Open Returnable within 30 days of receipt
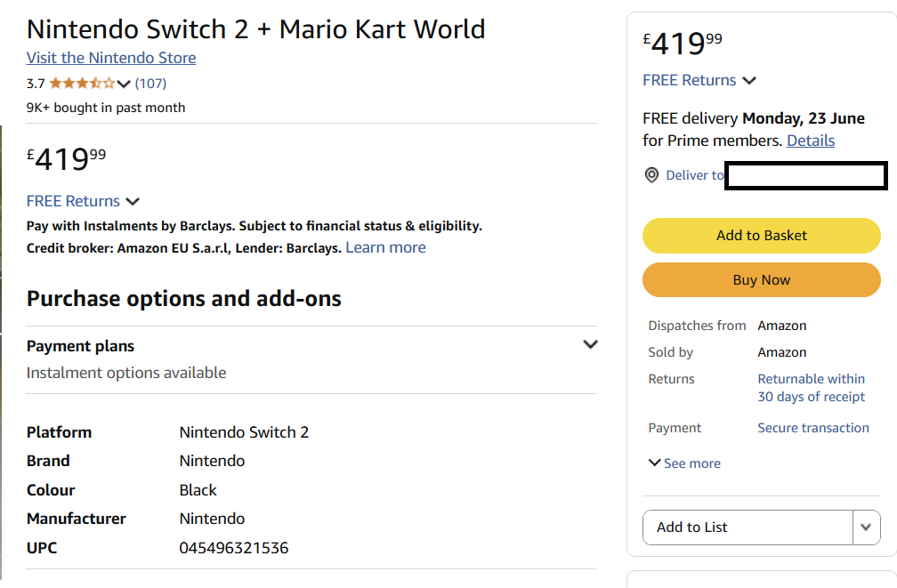The image size is (897, 588). (x=812, y=388)
